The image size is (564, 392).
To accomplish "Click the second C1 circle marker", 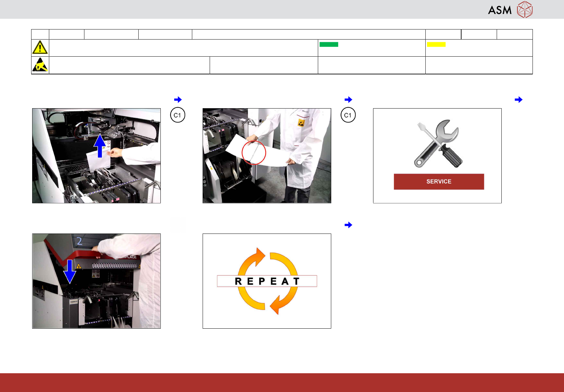I will 348,115.
